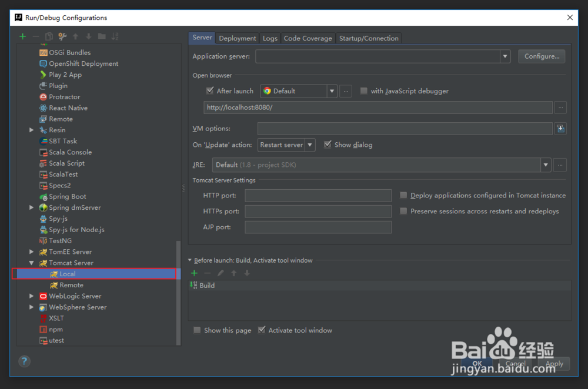
Task: Open the Startup/Connection tab
Action: point(369,38)
